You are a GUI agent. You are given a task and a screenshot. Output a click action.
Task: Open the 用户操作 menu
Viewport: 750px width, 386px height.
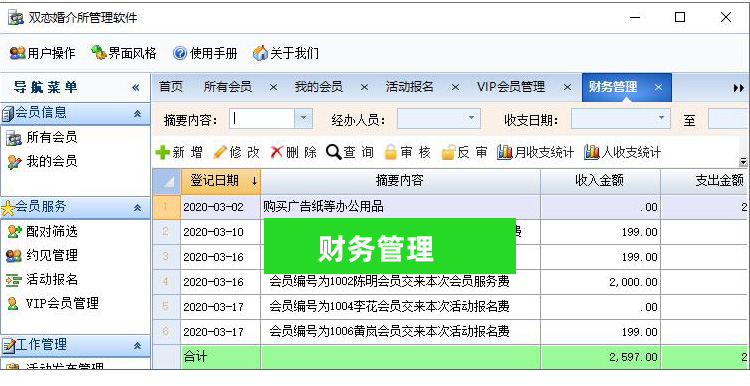point(43,53)
